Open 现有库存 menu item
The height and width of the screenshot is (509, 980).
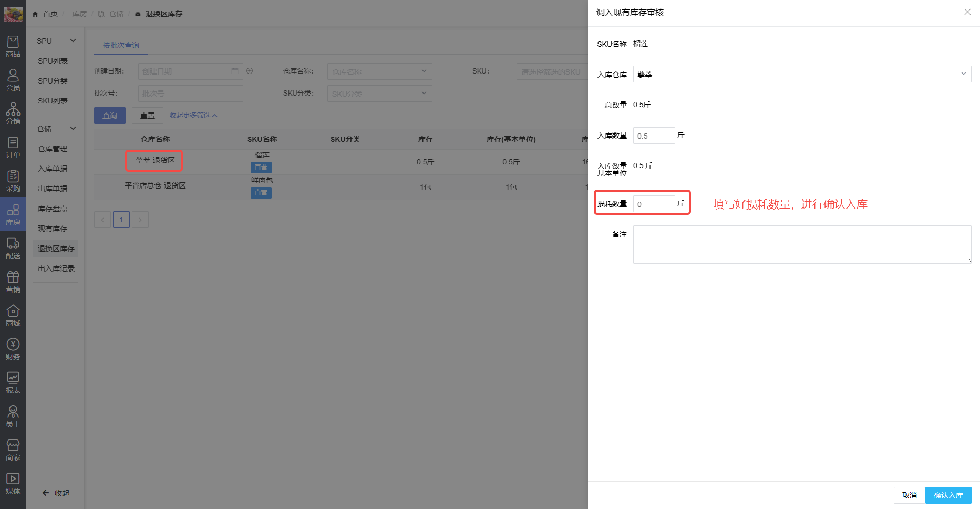click(53, 228)
